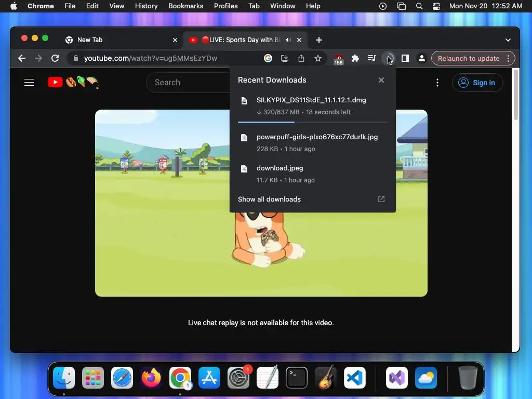Open the Profiles menu

(x=225, y=6)
